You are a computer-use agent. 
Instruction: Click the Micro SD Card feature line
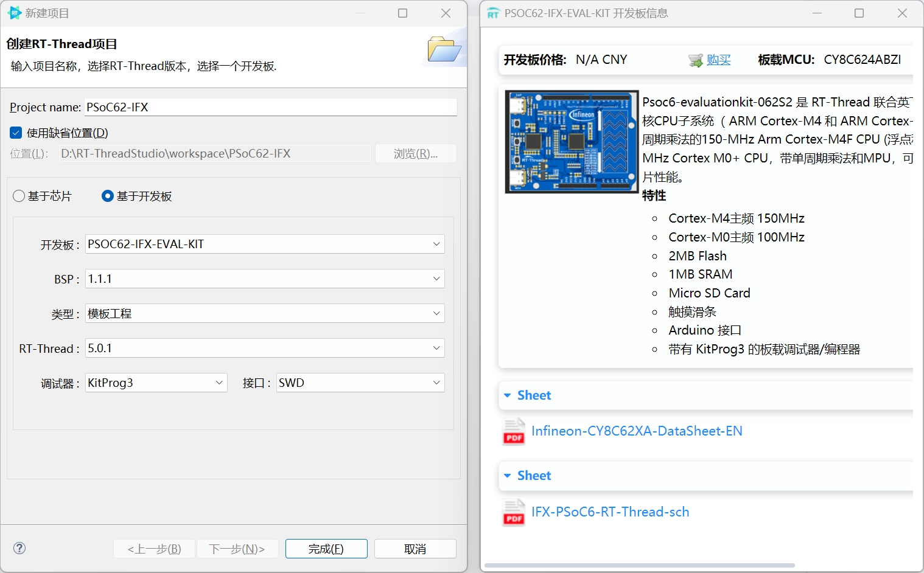709,293
